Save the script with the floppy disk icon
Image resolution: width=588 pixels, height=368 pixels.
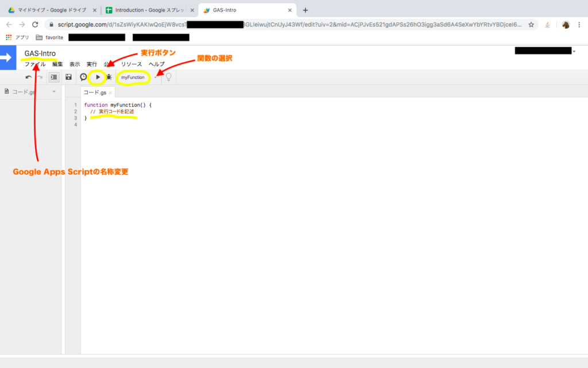click(68, 76)
